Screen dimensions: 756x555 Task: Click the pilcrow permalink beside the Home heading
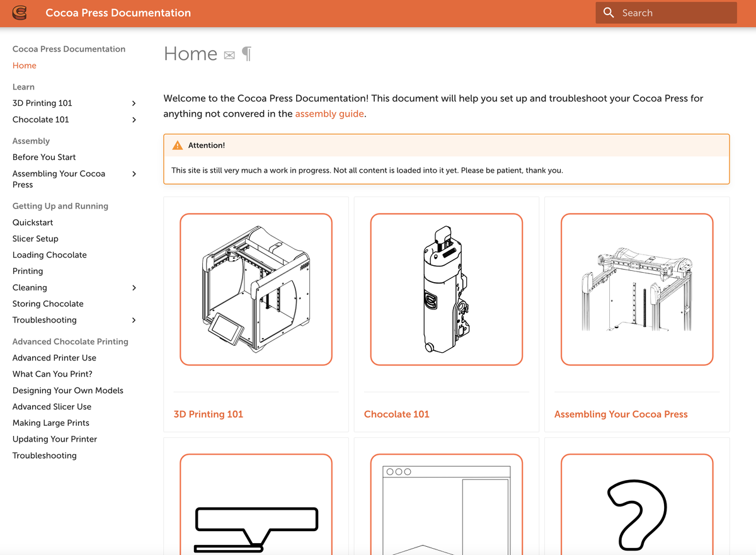[x=247, y=54]
